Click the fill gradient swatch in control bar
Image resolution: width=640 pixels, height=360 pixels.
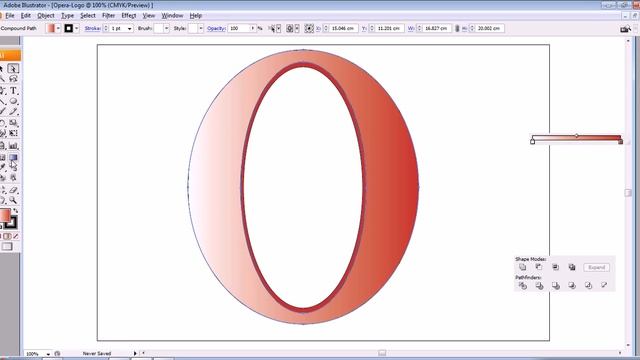[51, 28]
